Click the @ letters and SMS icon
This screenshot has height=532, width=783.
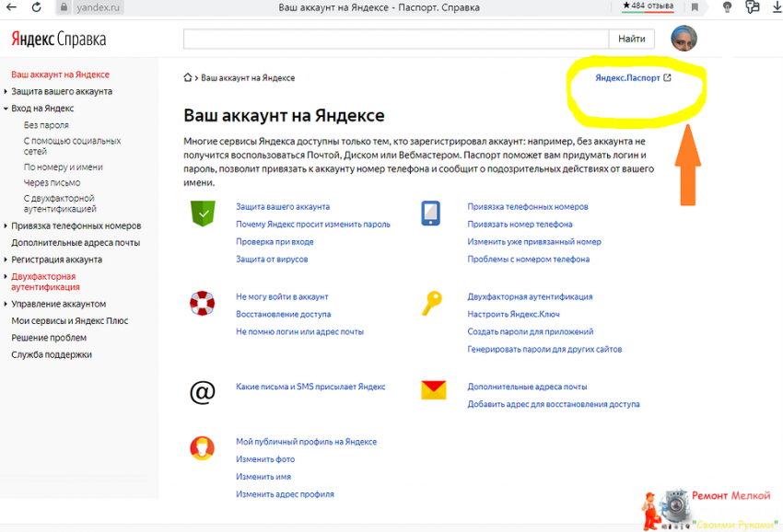coord(202,392)
